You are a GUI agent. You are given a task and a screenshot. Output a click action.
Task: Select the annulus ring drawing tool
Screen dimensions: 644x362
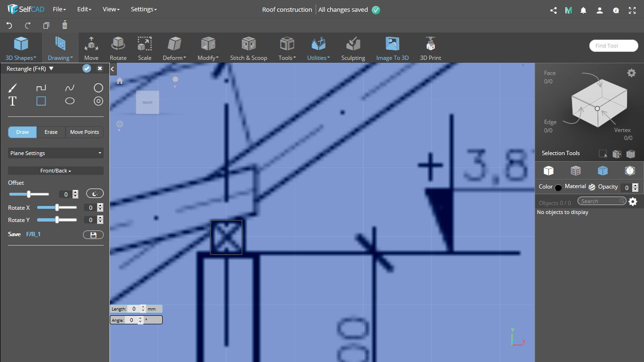(x=98, y=101)
